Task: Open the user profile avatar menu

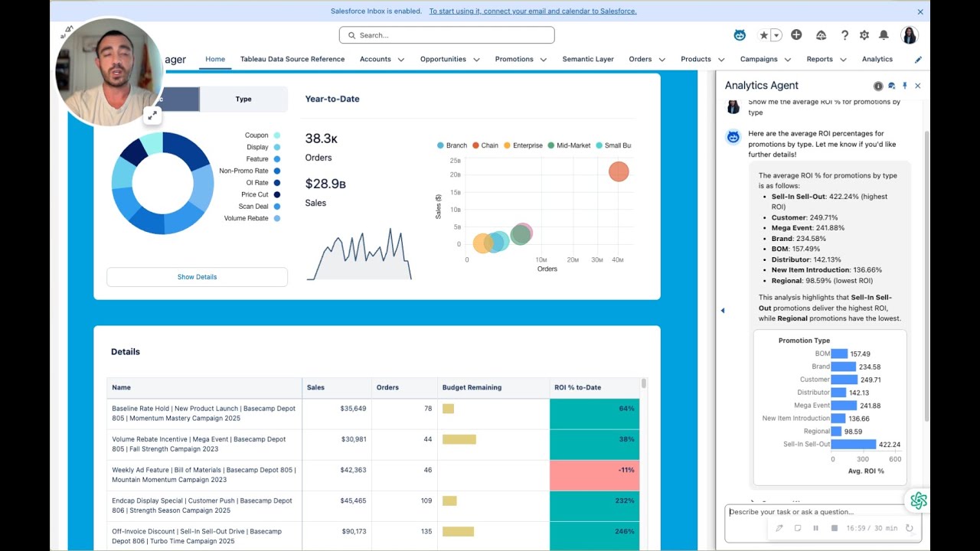Action: [910, 35]
